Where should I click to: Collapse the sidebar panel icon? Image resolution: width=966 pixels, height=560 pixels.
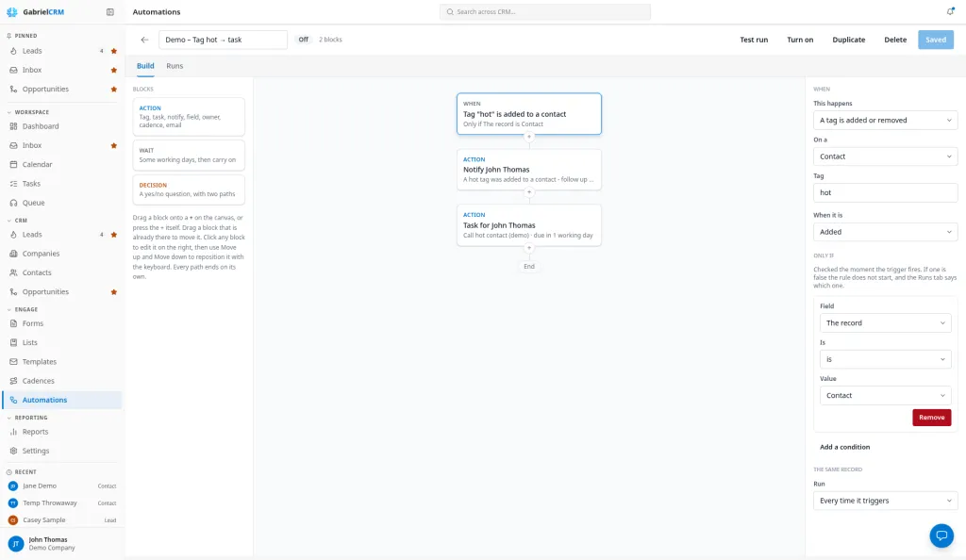pyautogui.click(x=110, y=11)
